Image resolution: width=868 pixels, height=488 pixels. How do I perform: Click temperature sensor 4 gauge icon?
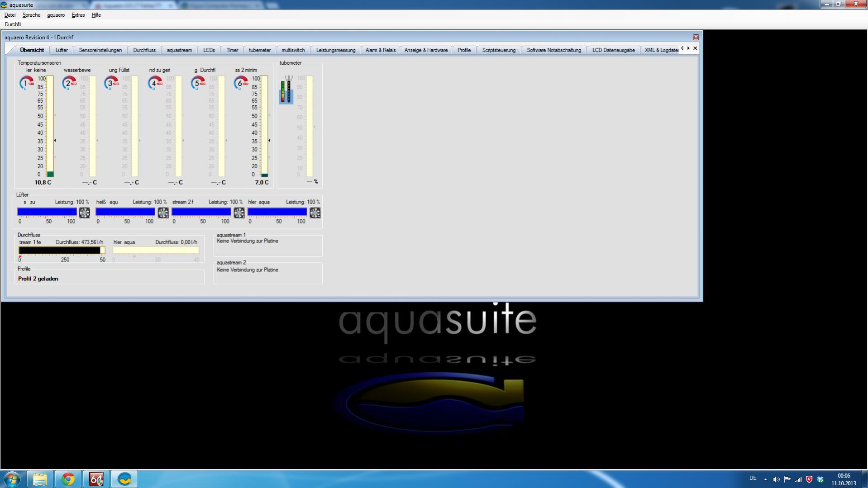(155, 83)
